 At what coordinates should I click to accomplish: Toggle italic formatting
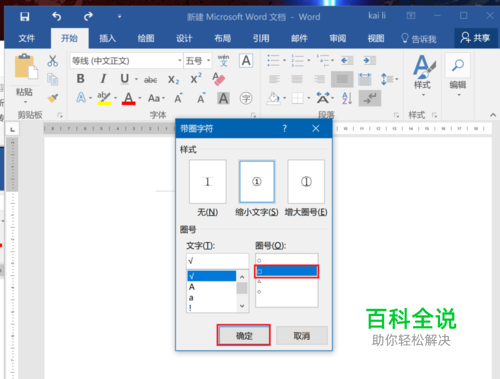[x=103, y=79]
